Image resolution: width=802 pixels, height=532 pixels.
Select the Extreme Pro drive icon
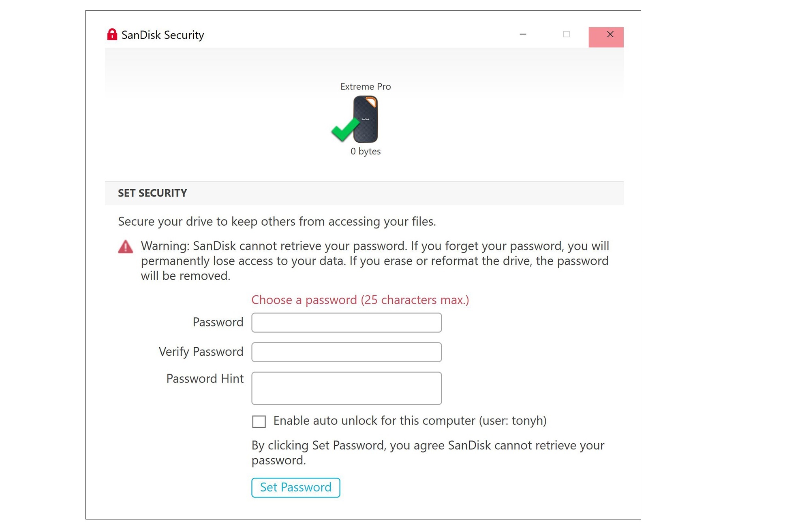tap(366, 119)
